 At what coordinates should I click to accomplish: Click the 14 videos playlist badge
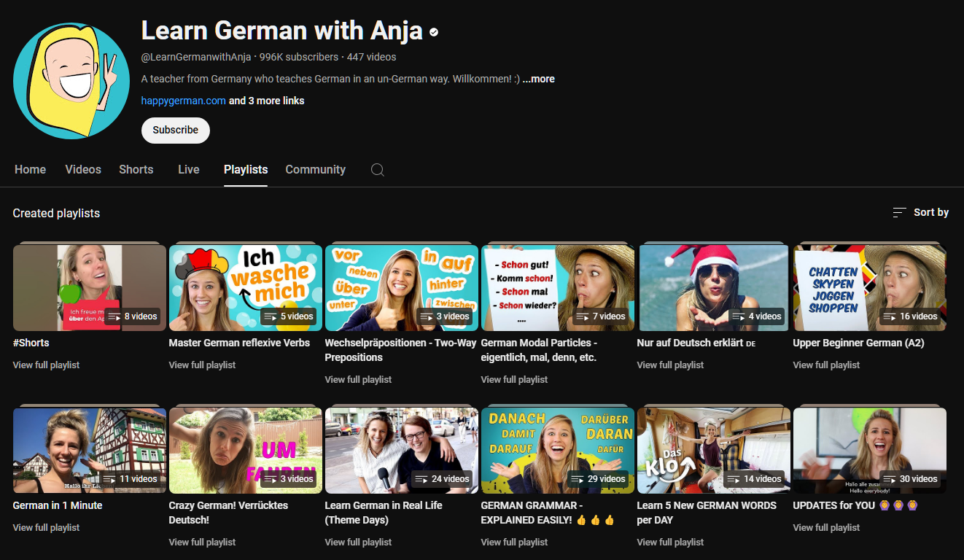[754, 479]
